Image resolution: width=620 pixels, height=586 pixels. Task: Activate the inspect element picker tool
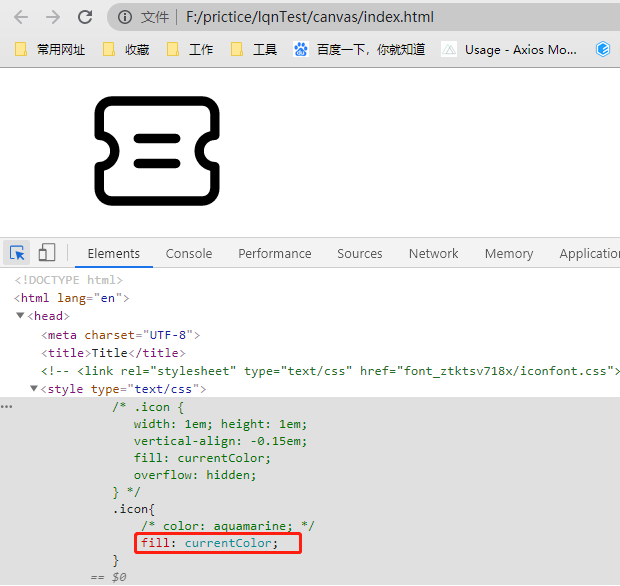(17, 253)
